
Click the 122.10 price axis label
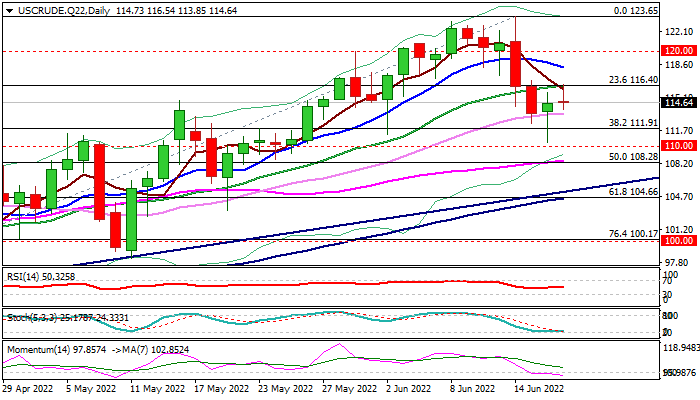click(x=677, y=32)
